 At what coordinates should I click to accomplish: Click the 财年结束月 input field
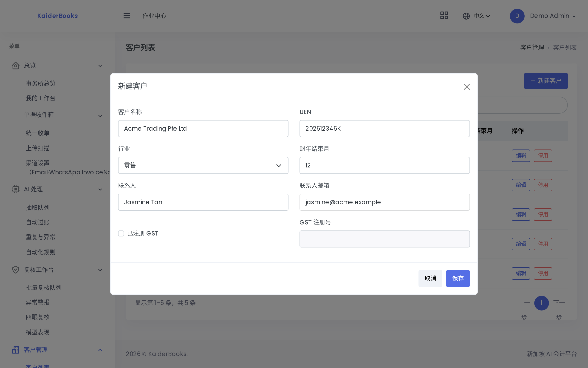[385, 165]
